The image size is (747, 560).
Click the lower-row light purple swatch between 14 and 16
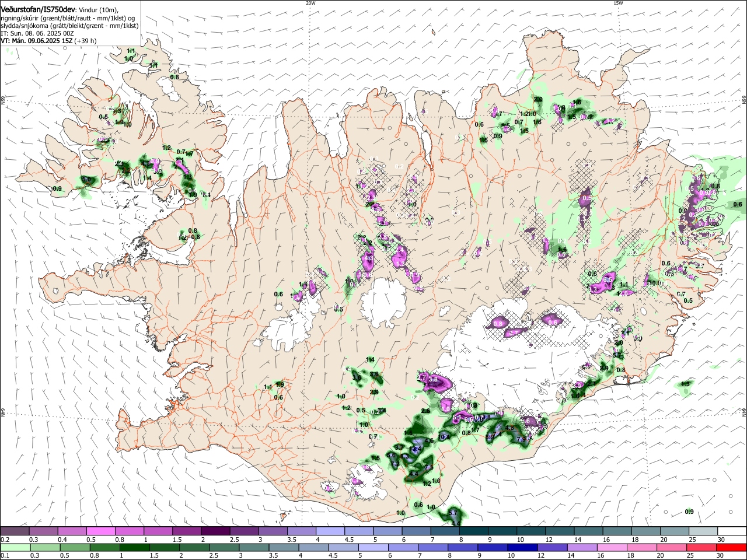(x=582, y=547)
